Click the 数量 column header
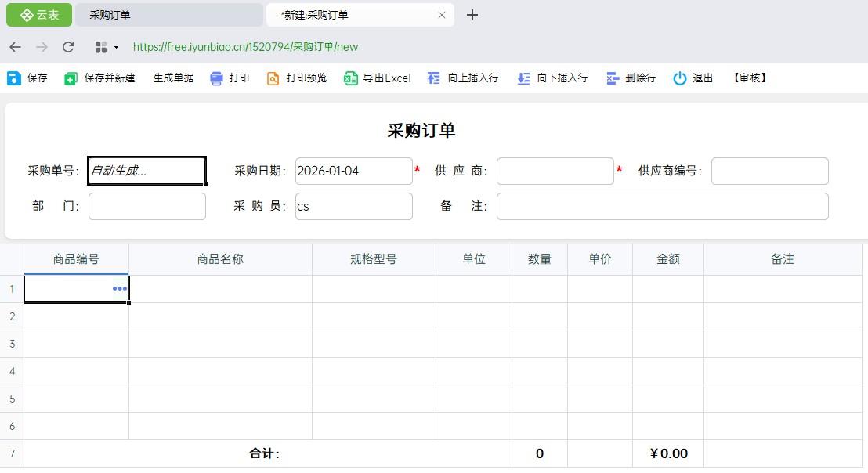Screen dimensions: 868x473 click(540, 259)
